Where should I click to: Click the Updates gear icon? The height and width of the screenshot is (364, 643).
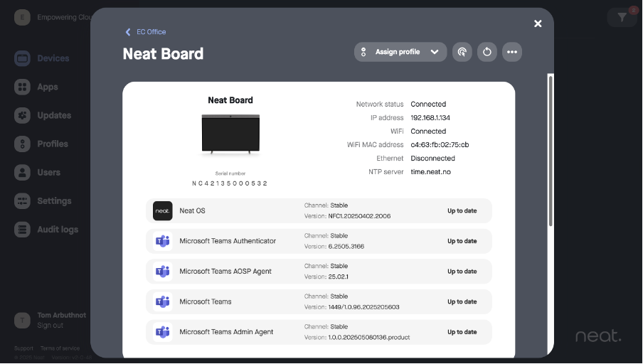click(22, 116)
